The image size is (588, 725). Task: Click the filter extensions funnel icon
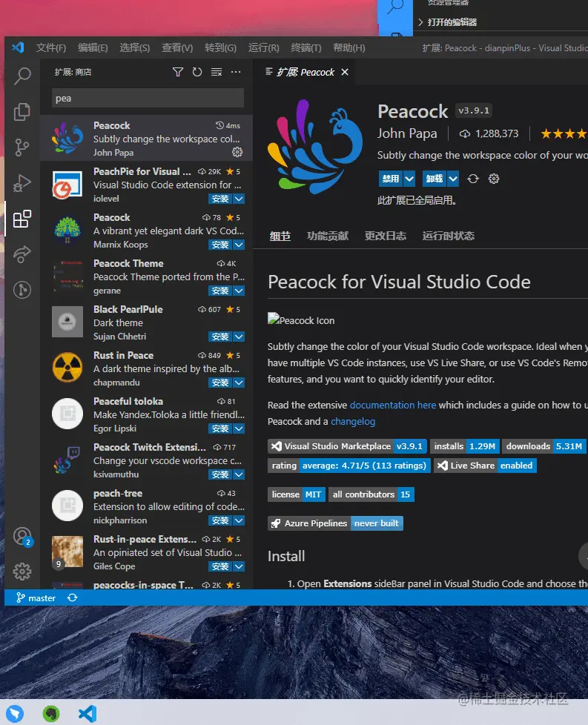coord(178,72)
